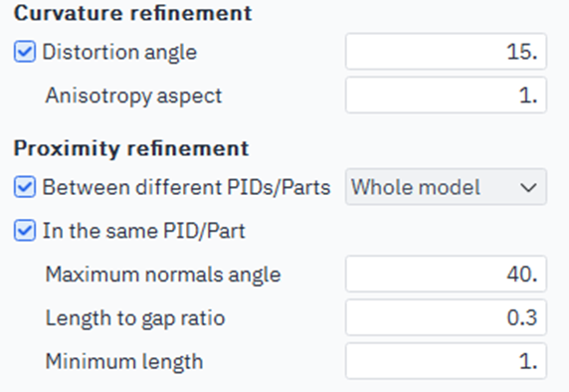This screenshot has width=569, height=392.
Task: Click the 0.3 value in the ratio box
Action: (x=522, y=318)
